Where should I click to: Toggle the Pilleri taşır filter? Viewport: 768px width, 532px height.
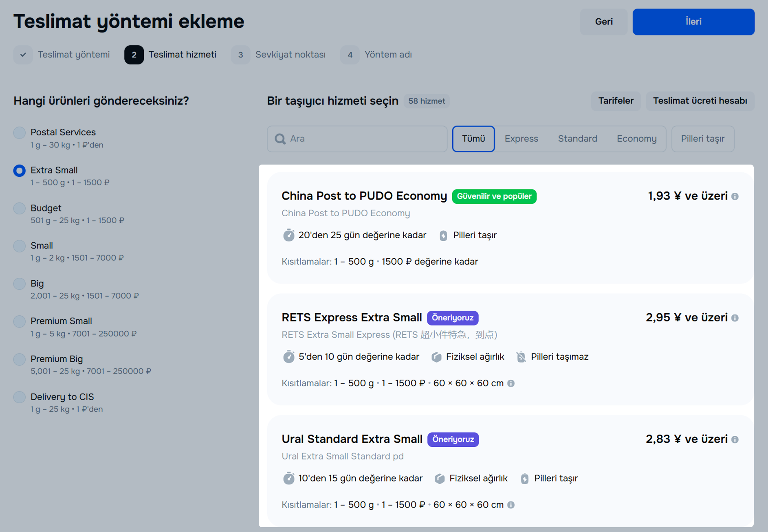[x=702, y=139]
